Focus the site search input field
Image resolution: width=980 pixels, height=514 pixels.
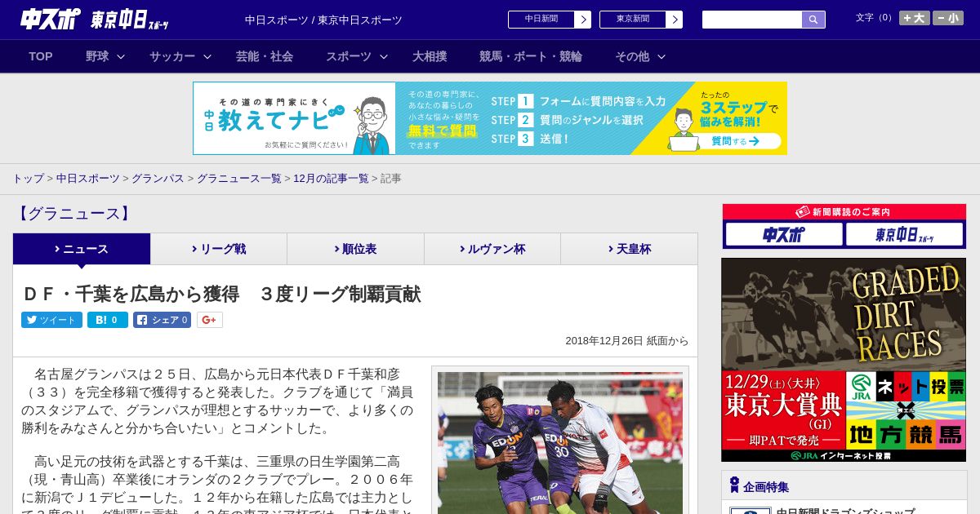(752, 20)
